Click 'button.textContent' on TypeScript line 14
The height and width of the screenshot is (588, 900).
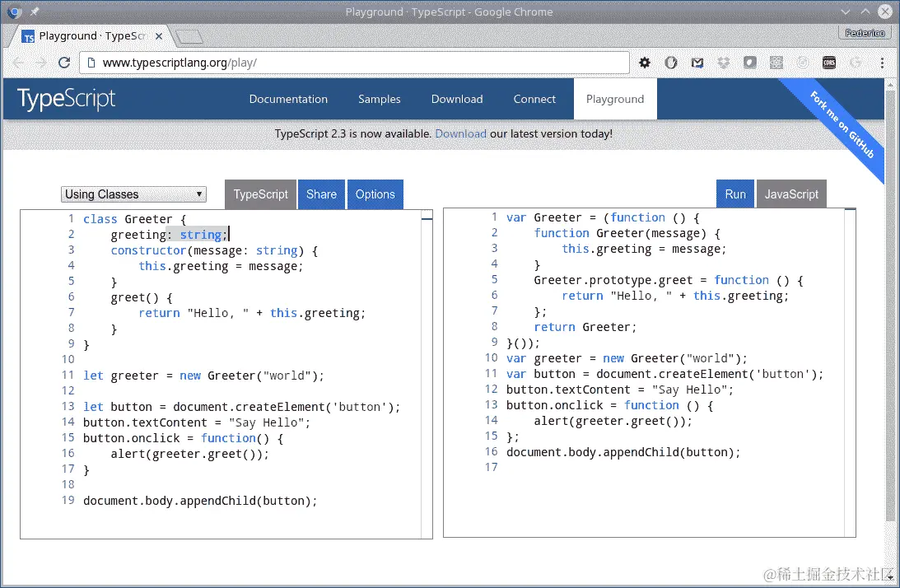pyautogui.click(x=145, y=422)
